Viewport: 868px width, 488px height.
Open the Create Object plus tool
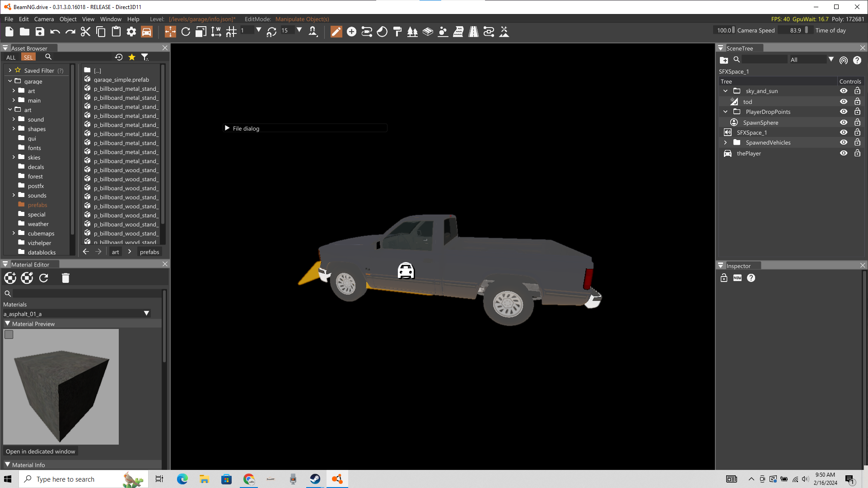tap(351, 32)
